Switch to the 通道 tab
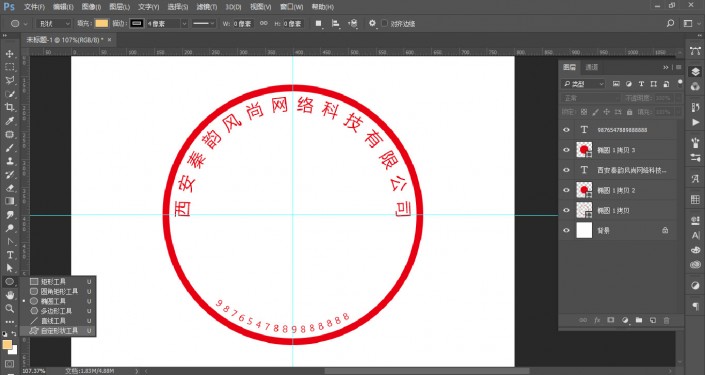The image size is (705, 375). pyautogui.click(x=592, y=67)
